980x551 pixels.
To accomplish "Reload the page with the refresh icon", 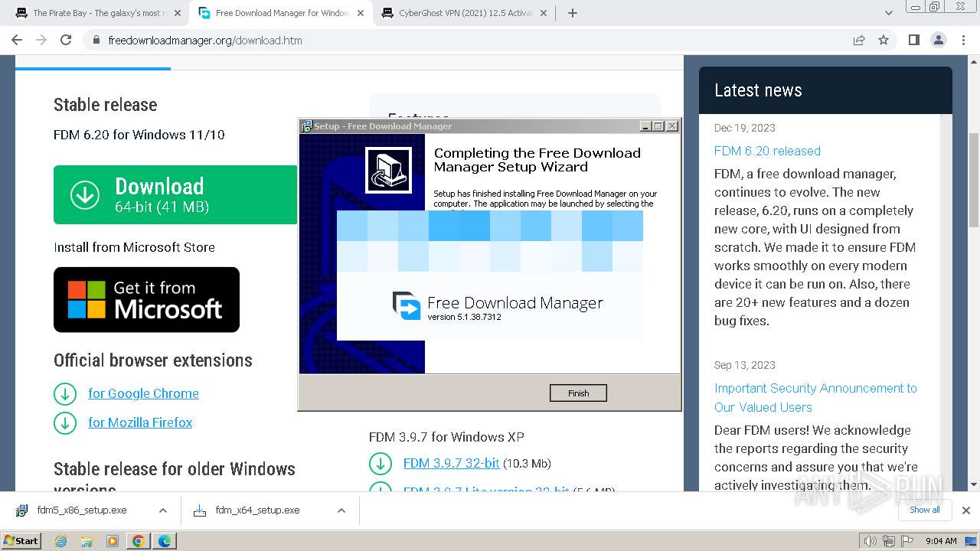I will 66,40.
